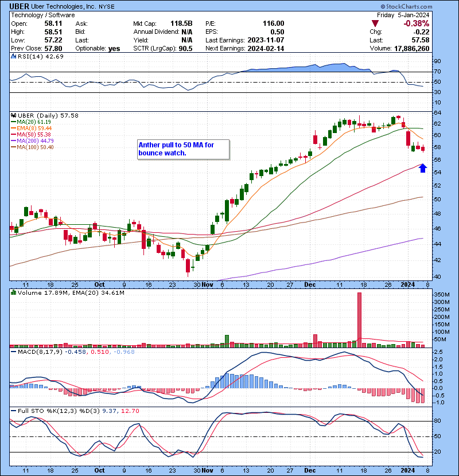Screen dimensions: 459x476
Task: Click the Open value 58.11
Action: point(53,24)
